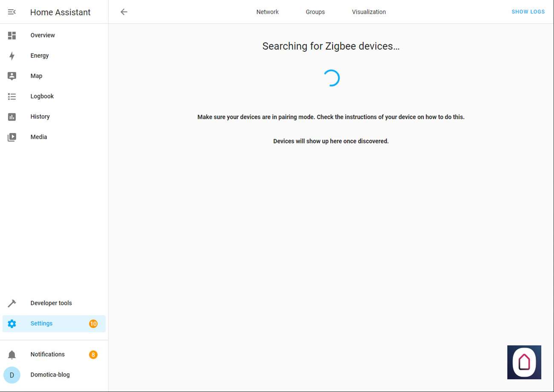
Task: Click the Settings gear icon
Action: pyautogui.click(x=12, y=324)
